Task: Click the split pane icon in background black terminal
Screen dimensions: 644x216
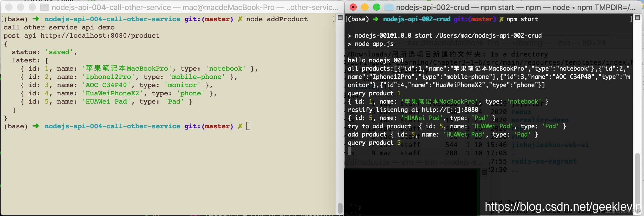Action: click(x=485, y=173)
